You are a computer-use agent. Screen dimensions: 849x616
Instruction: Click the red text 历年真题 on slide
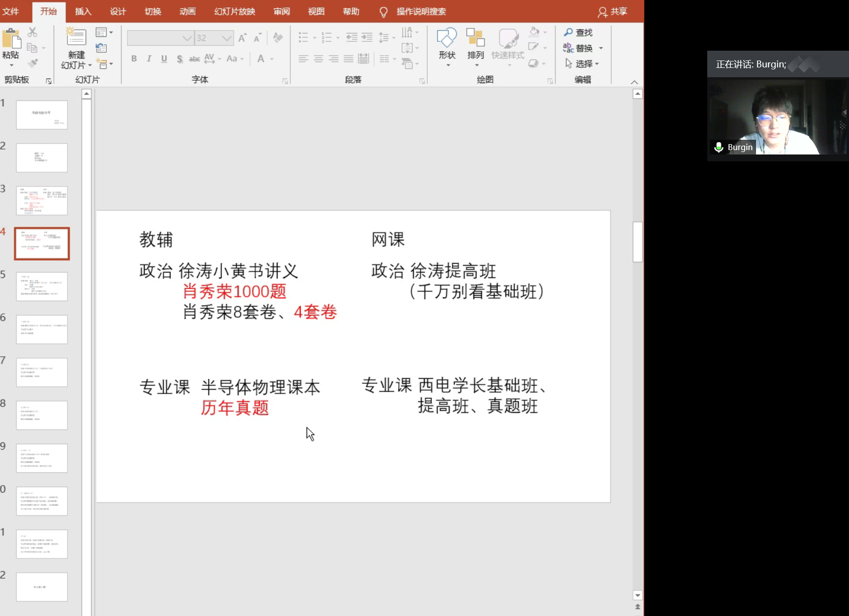pyautogui.click(x=235, y=408)
